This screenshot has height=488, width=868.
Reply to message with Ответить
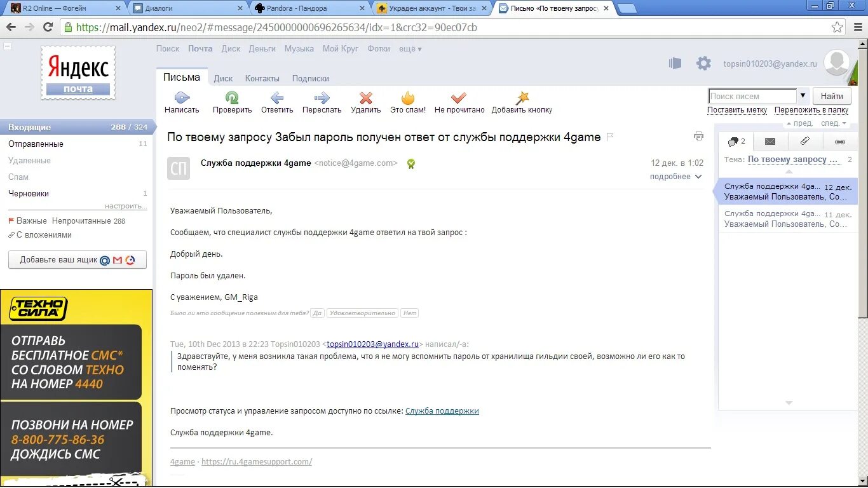pos(277,103)
